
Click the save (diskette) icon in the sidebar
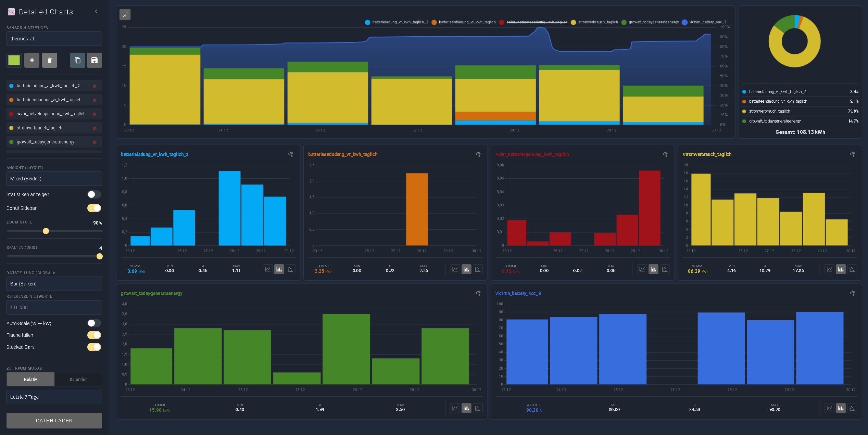tap(95, 60)
